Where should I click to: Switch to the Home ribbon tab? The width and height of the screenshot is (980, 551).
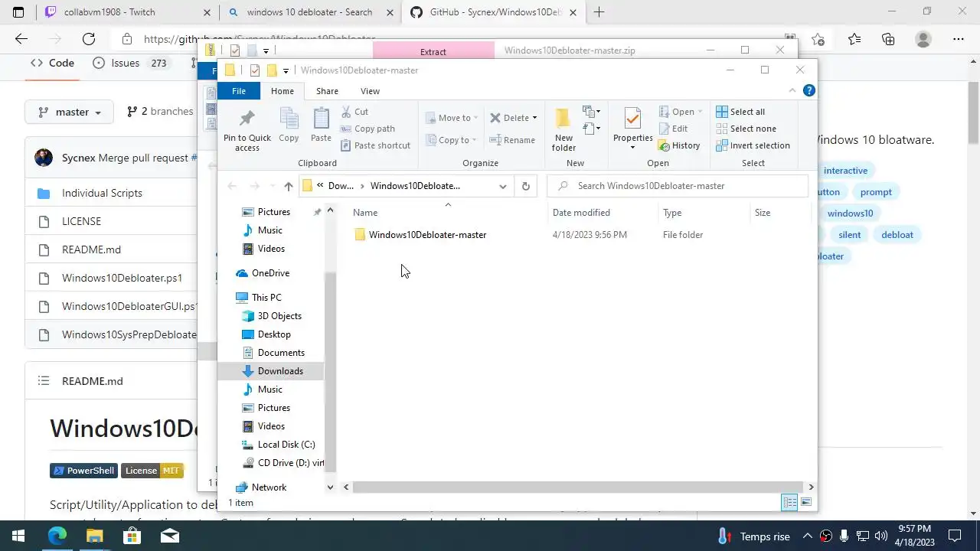tap(282, 91)
